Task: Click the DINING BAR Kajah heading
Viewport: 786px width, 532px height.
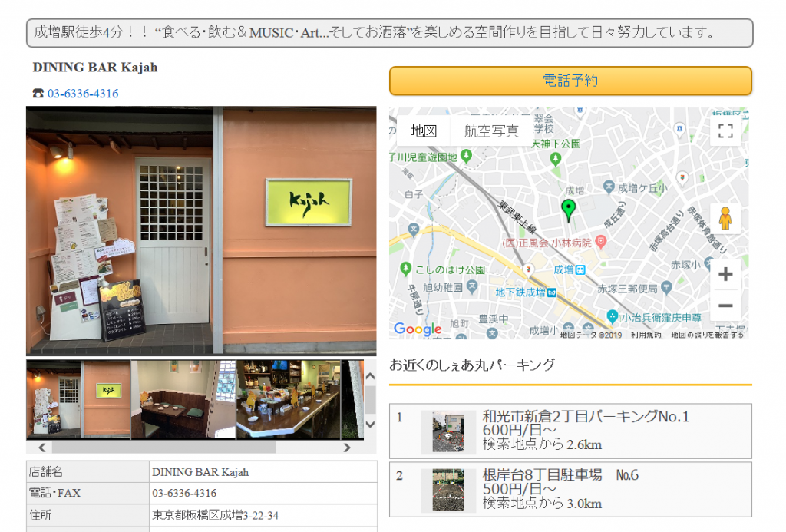Action: 95,68
